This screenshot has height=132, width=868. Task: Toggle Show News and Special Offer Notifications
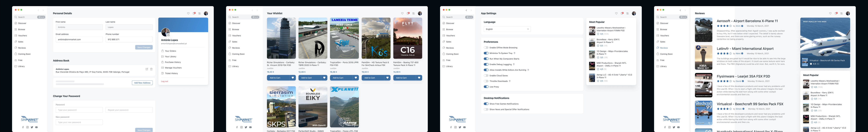[x=486, y=109]
